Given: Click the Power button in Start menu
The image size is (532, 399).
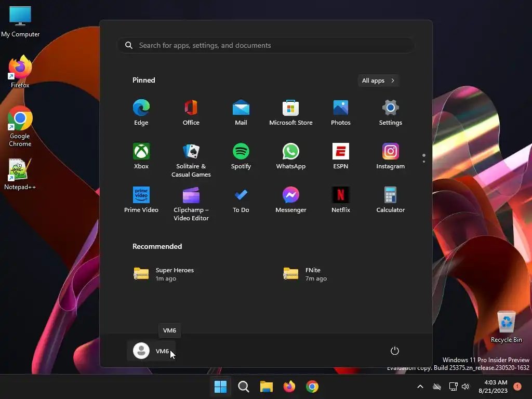Looking at the screenshot, I should [x=395, y=351].
